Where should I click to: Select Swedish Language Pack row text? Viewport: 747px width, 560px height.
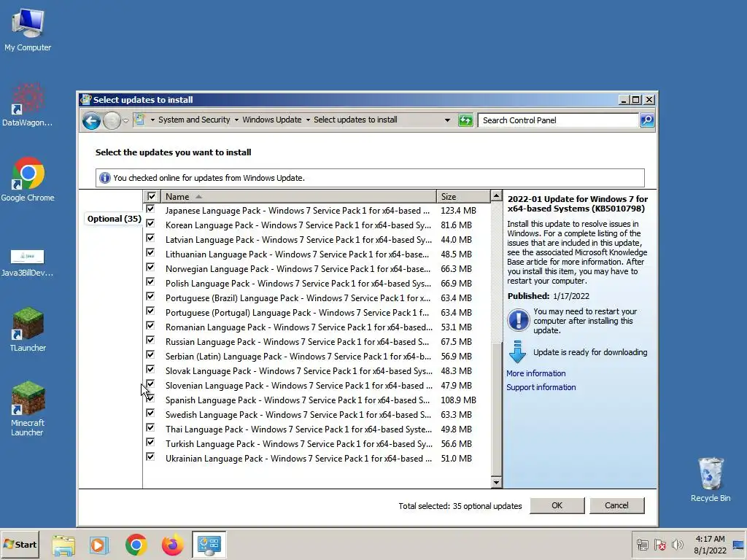(298, 415)
